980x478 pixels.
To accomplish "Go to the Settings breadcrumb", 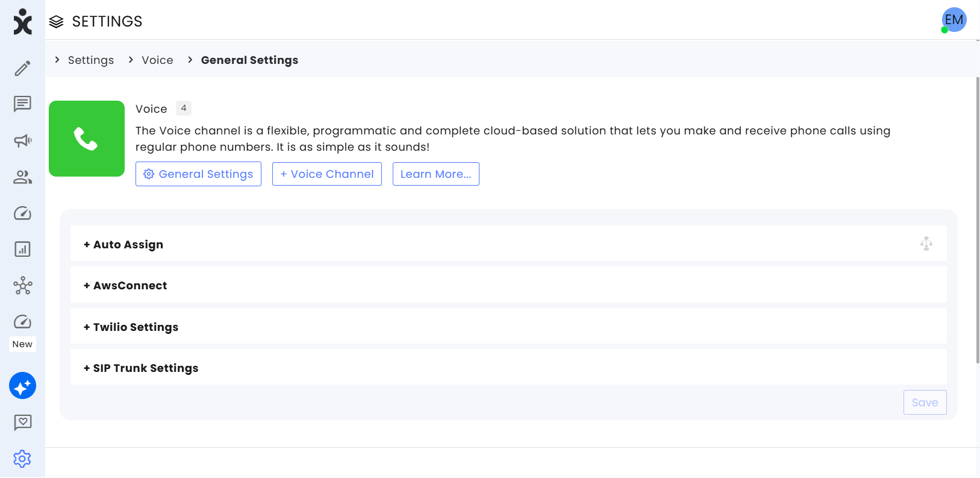I will (91, 60).
